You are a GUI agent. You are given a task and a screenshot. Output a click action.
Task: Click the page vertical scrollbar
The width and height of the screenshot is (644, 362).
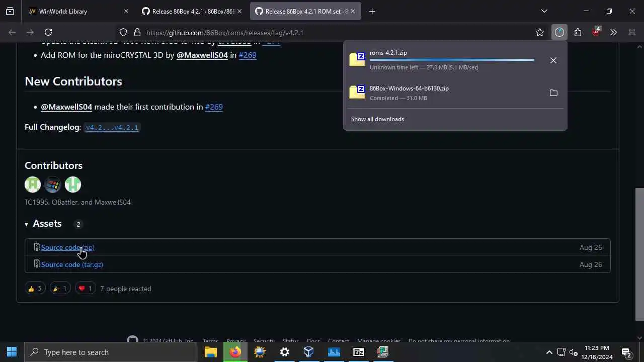pyautogui.click(x=639, y=254)
